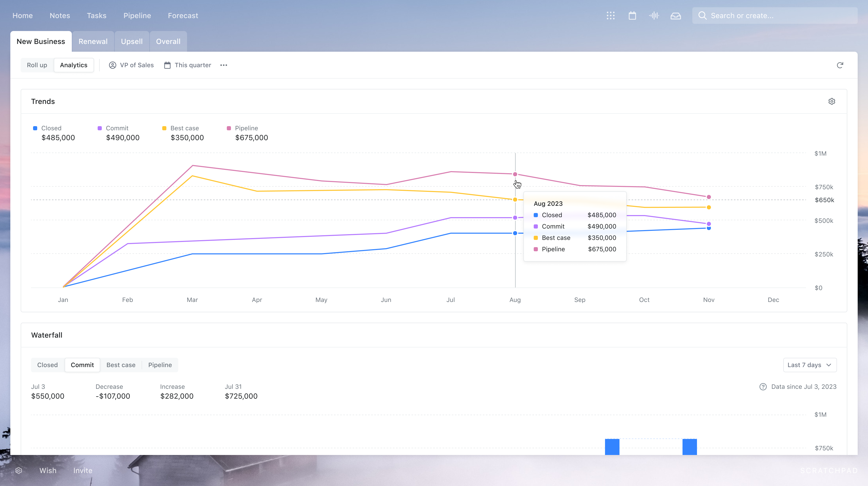Select Roll up view

coord(37,65)
